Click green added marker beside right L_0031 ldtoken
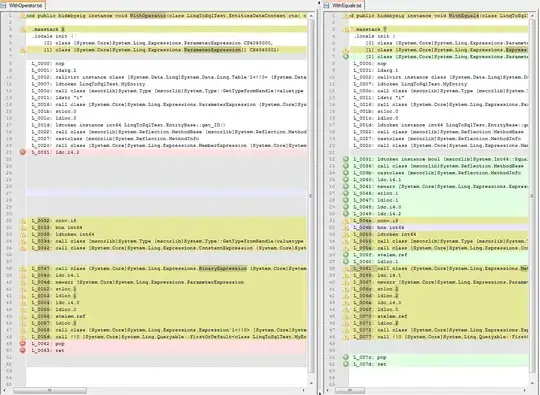540x395 pixels. (x=346, y=159)
